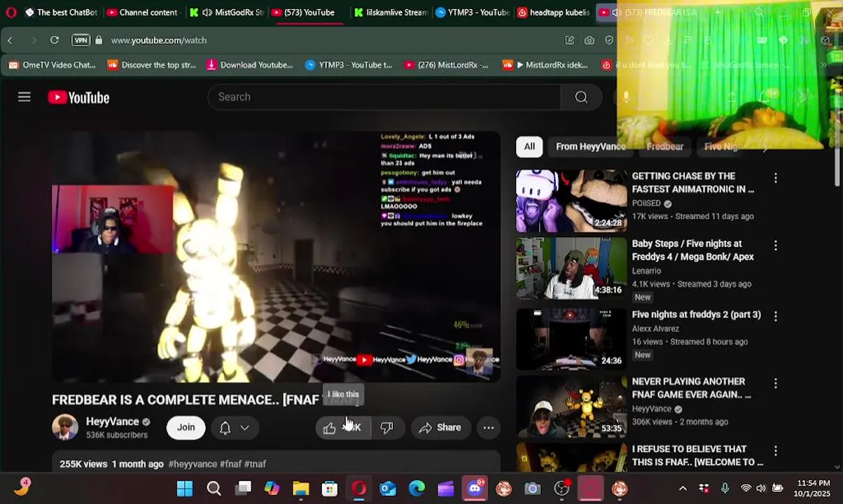Open options for NEVER PLAYING ANOTHER FNAF GAME video
This screenshot has height=504, width=843.
pos(775,384)
